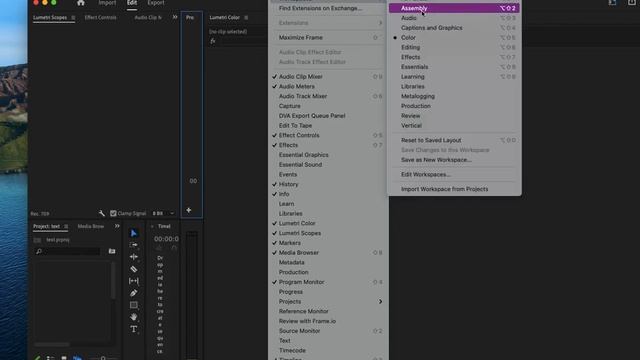Switch to the Import tab
This screenshot has width=640, height=360.
107,3
